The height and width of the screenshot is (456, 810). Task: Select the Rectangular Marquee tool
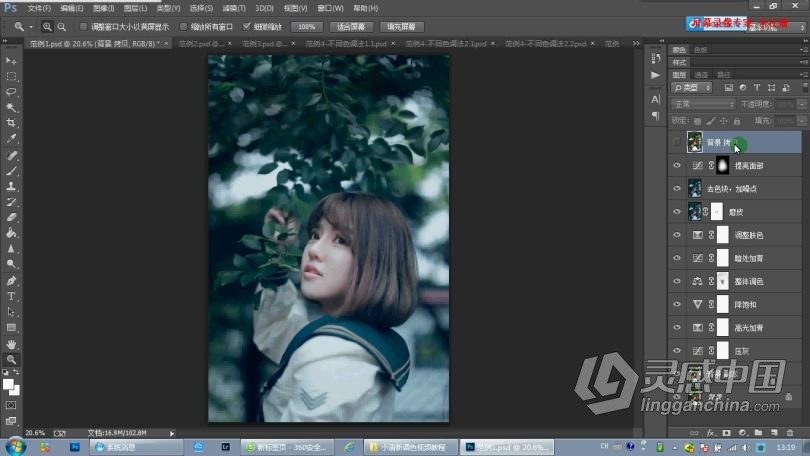click(x=11, y=76)
